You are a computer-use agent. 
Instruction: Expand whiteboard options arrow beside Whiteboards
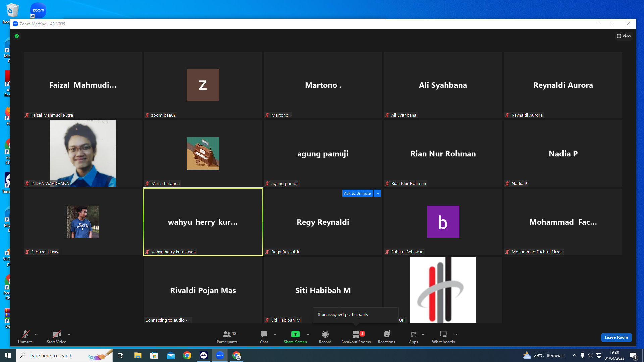(456, 334)
